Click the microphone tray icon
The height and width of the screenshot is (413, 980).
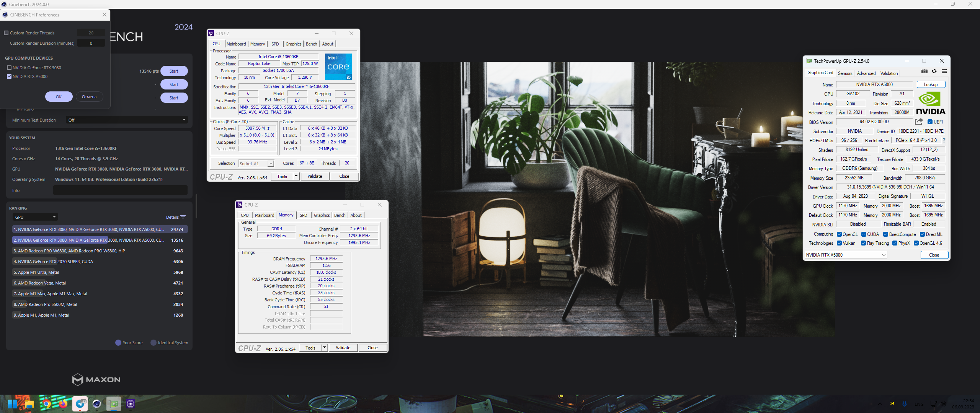point(905,404)
